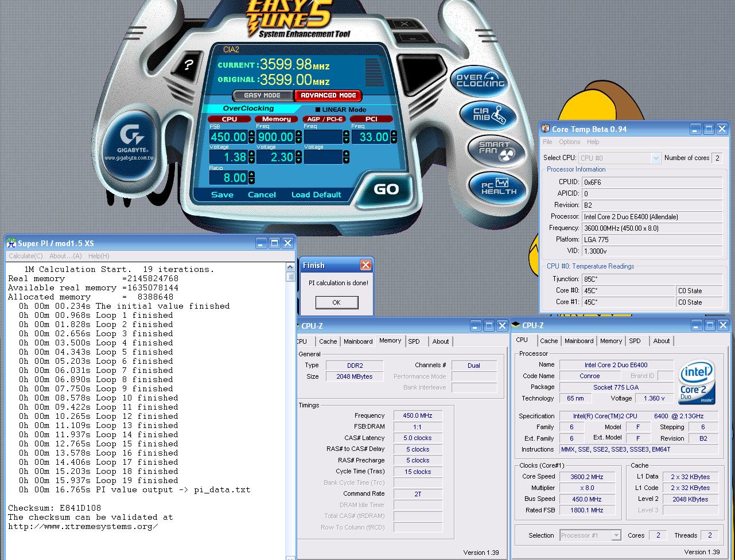Open File menu in Core Temp
This screenshot has width=735, height=560.
[547, 142]
